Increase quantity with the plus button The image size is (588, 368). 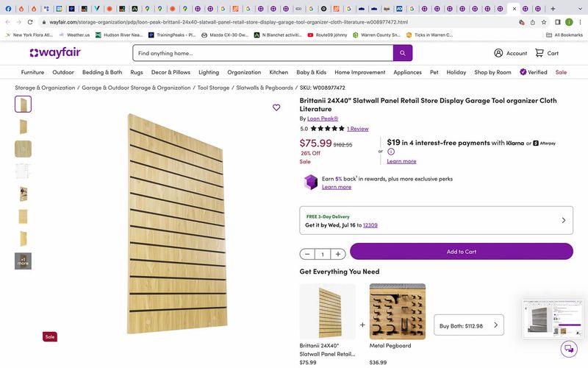(x=337, y=254)
